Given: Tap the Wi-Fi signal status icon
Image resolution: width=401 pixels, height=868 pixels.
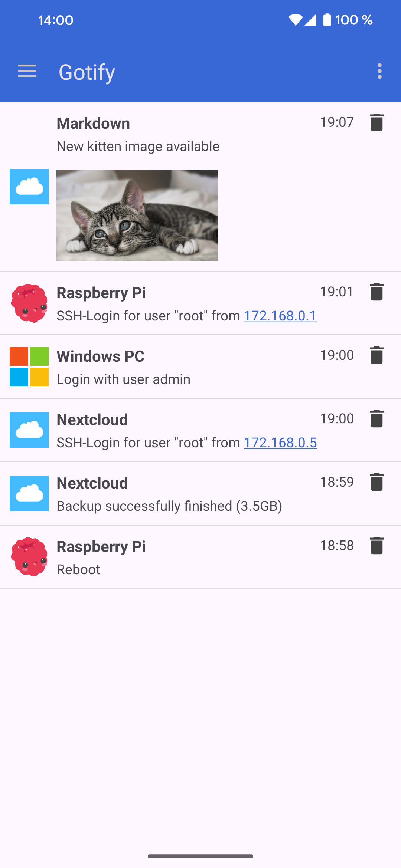Looking at the screenshot, I should (x=295, y=20).
